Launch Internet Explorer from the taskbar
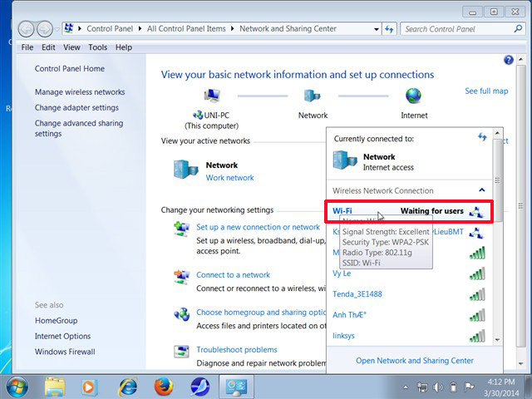Image resolution: width=532 pixels, height=399 pixels. point(127,387)
